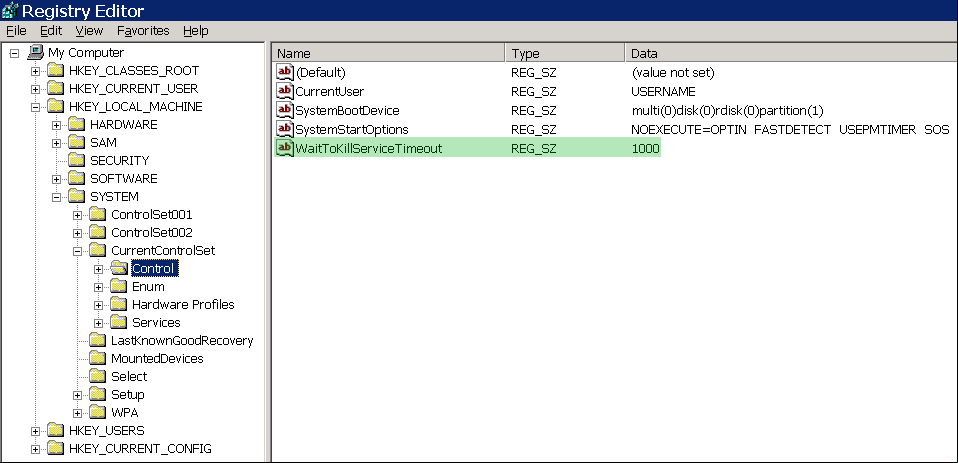This screenshot has width=958, height=463.
Task: Click the HARDWARE folder icon
Action: point(76,125)
